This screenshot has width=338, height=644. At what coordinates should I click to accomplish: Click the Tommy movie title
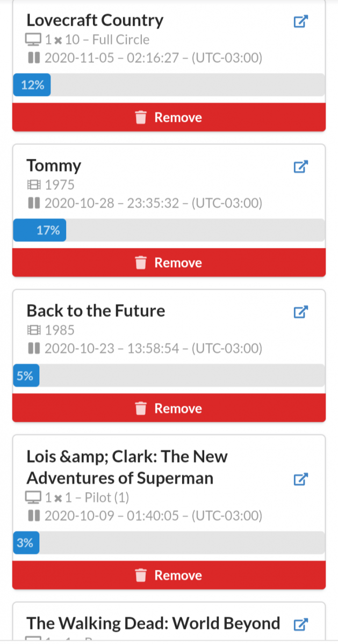(x=54, y=165)
